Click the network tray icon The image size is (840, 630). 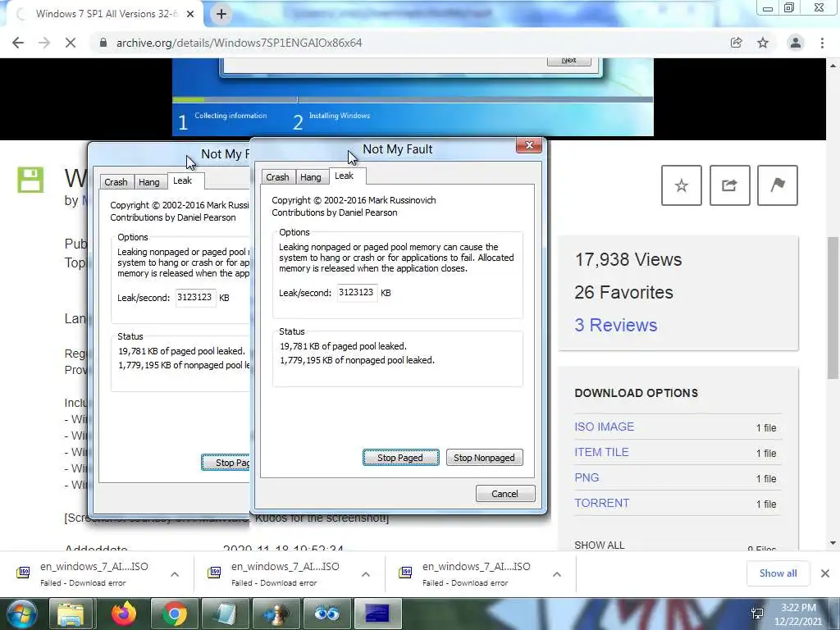pos(757,614)
